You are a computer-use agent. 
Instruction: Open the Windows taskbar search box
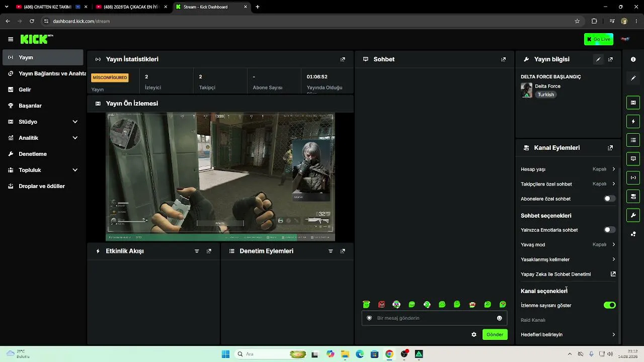coord(272,354)
